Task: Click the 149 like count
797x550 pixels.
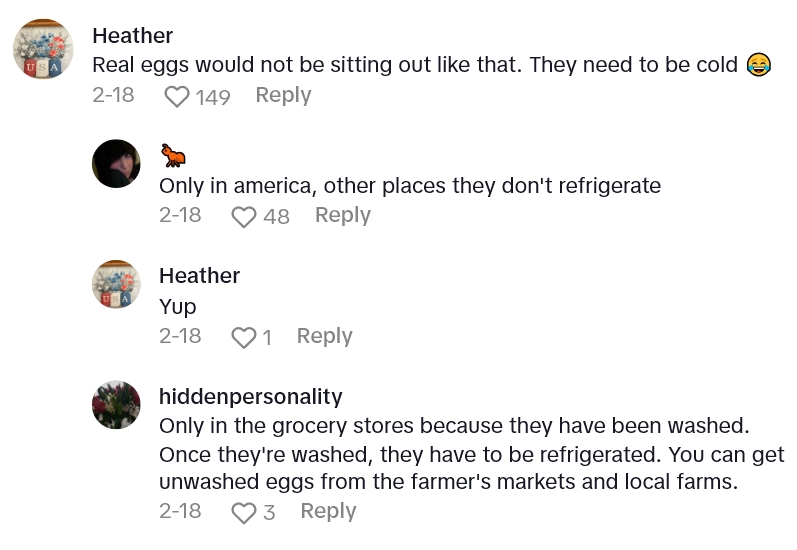Action: point(213,97)
